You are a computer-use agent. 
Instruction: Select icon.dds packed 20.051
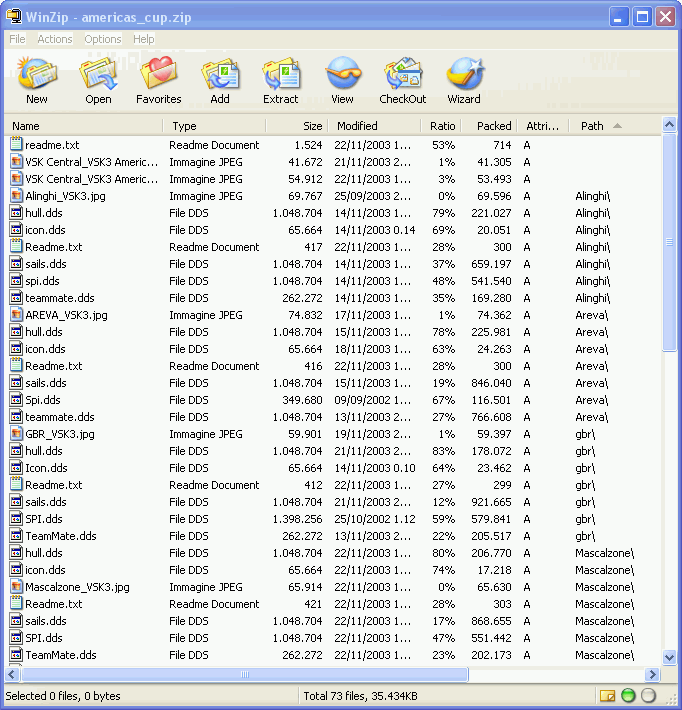click(45, 230)
